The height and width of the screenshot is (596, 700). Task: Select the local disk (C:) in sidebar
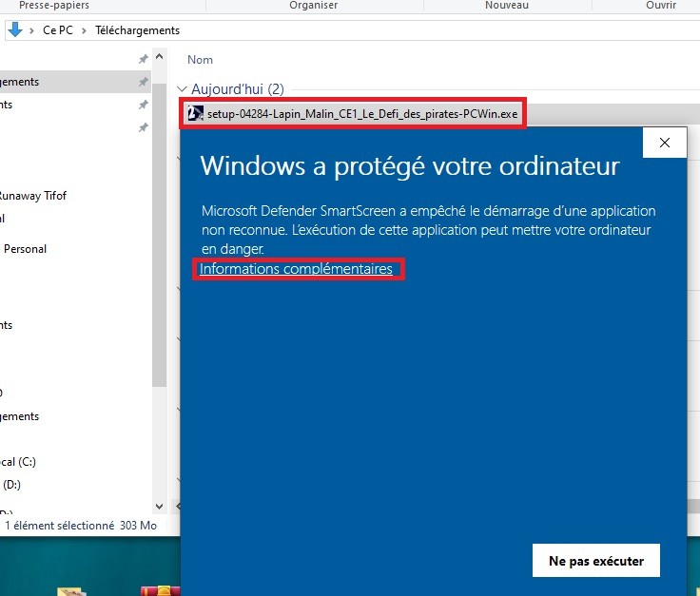click(x=18, y=462)
